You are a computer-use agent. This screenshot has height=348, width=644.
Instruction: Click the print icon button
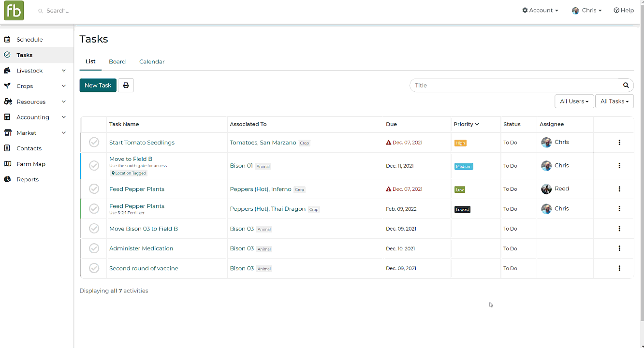[x=126, y=86]
